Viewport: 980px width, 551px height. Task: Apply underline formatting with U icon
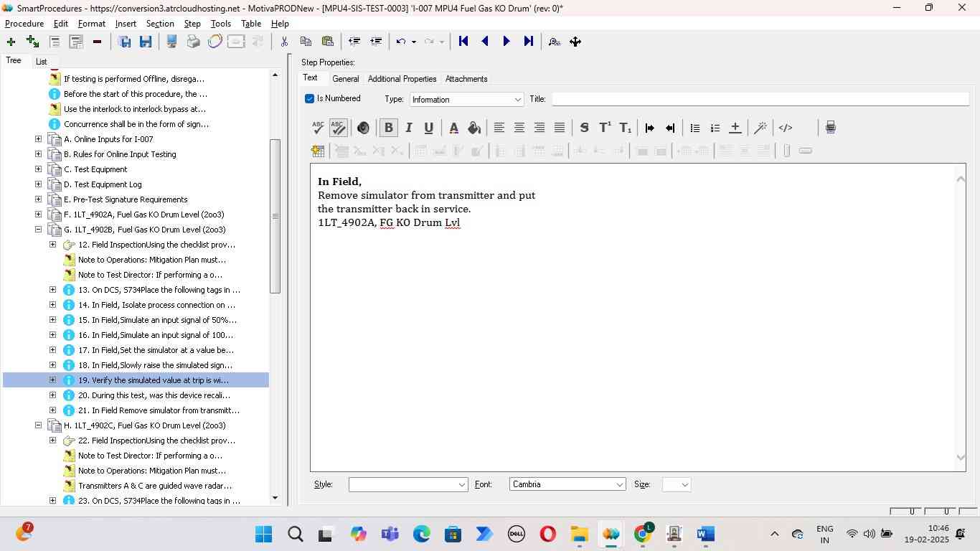coord(428,128)
